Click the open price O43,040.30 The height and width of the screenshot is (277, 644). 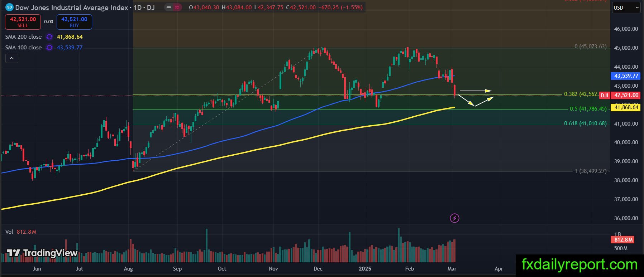click(x=204, y=8)
